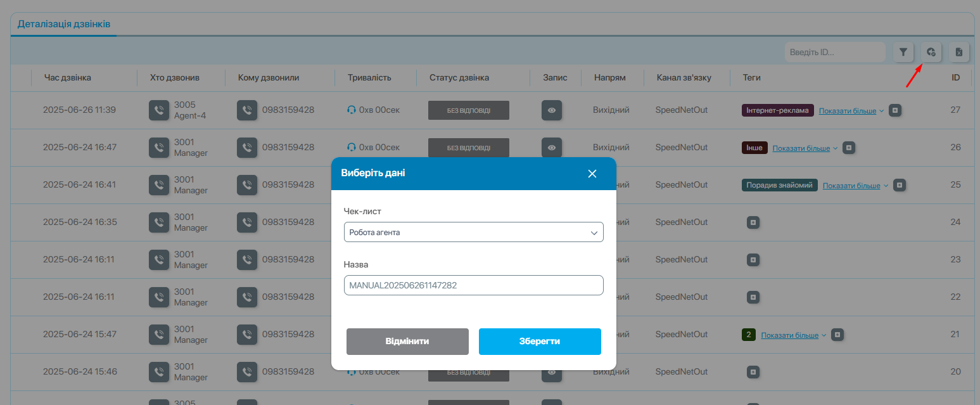Click caller phone icon in row ID 24
Screen dimensions: 980x405
coord(159,222)
